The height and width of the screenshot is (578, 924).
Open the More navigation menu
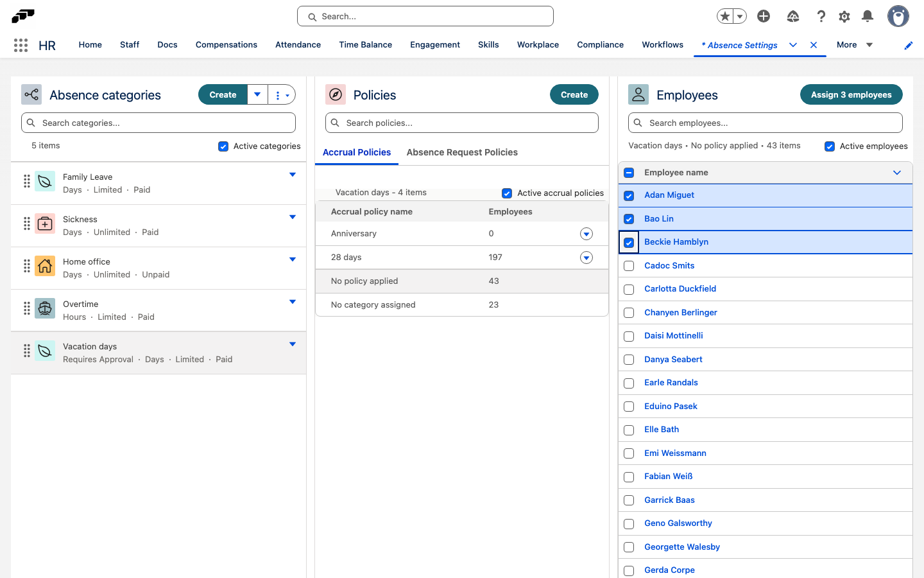coord(855,45)
